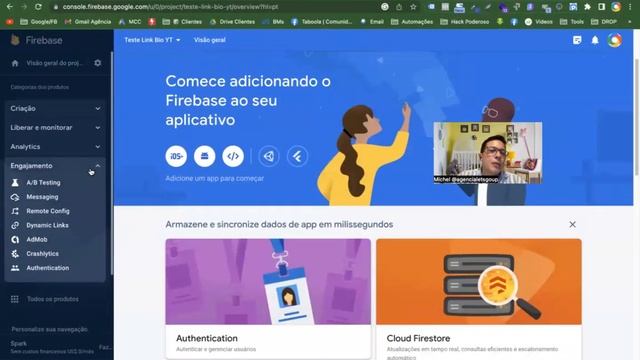
Task: Dismiss the Armazene e sincronize section
Action: click(572, 224)
